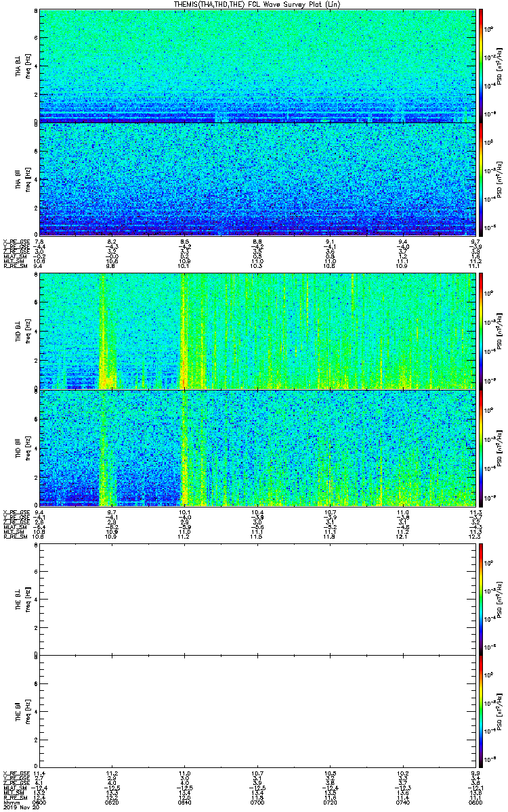Click the empty THE B-parallel plot panel
508x812 pixels.
257,710
